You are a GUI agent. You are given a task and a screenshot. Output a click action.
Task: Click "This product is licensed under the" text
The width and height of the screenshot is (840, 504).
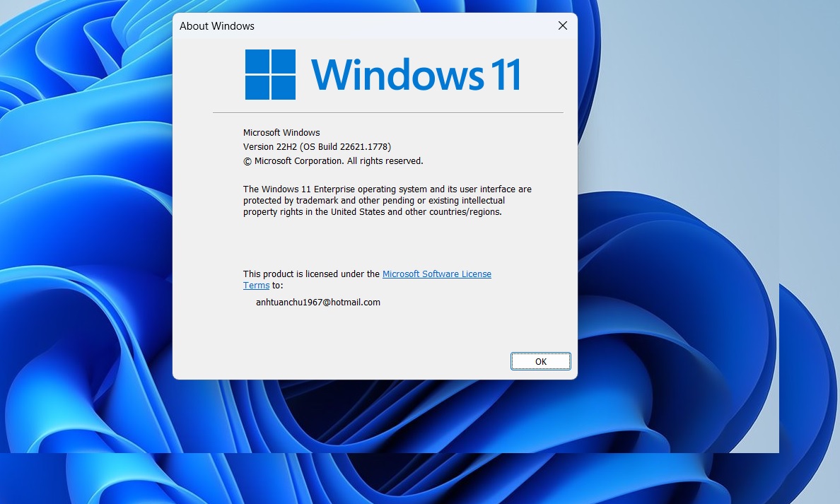pos(311,274)
